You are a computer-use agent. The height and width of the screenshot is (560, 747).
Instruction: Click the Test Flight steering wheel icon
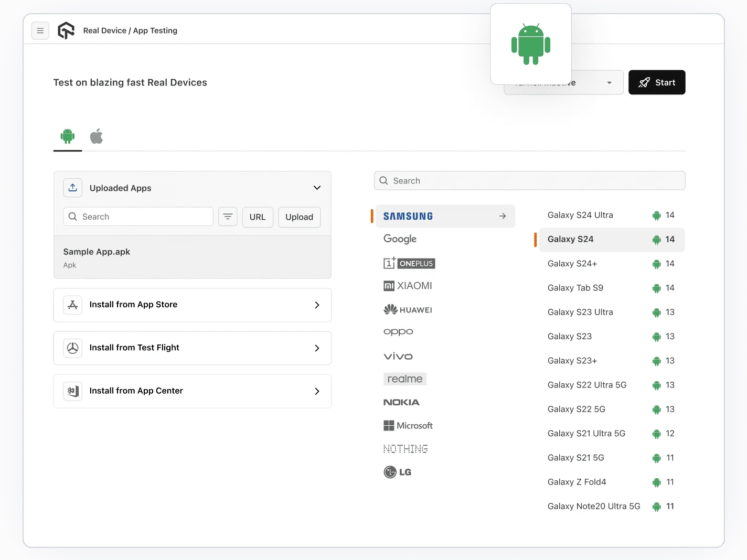tap(73, 348)
